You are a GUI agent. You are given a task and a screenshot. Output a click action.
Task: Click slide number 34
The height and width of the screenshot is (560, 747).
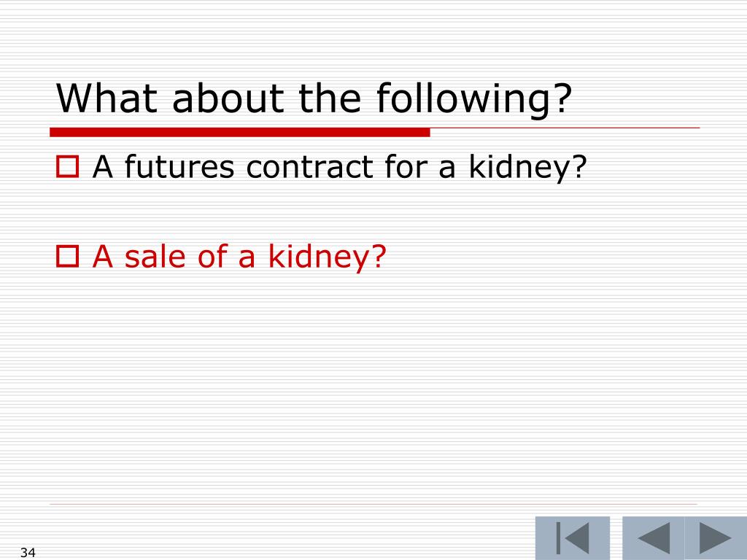click(28, 553)
